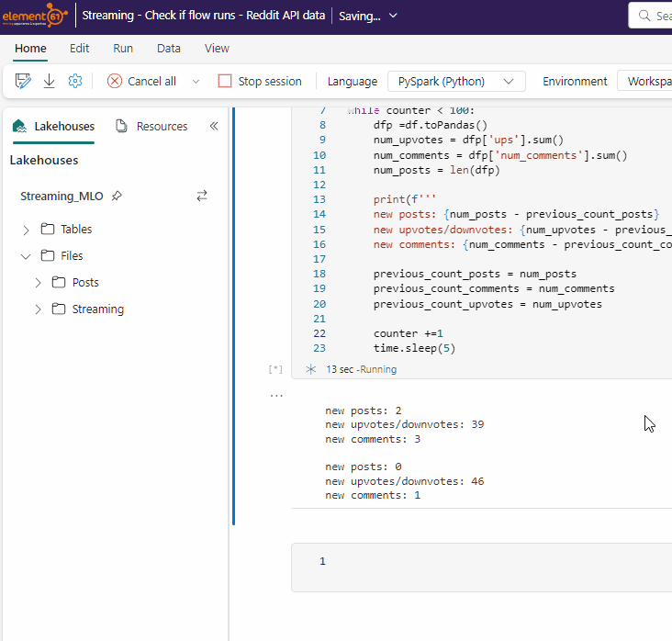Screen dimensions: 672x641
Task: Click the download notebook icon
Action: point(50,81)
